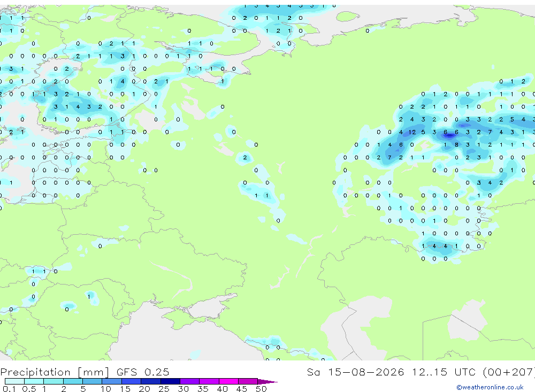535x392 pixels.
Task: Pick the swatch between 45 and 50
Action: click(x=248, y=381)
